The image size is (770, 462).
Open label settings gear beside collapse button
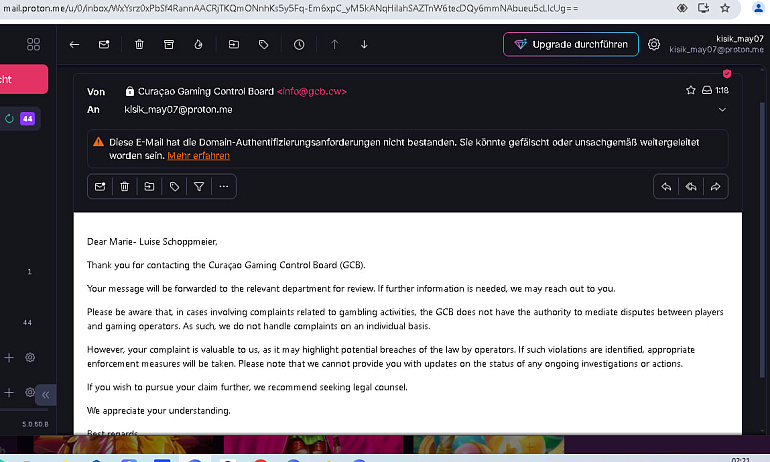(x=30, y=392)
